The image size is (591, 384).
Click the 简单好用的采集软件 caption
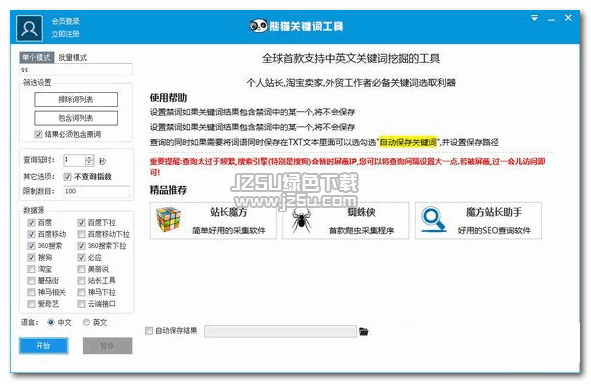pos(229,231)
